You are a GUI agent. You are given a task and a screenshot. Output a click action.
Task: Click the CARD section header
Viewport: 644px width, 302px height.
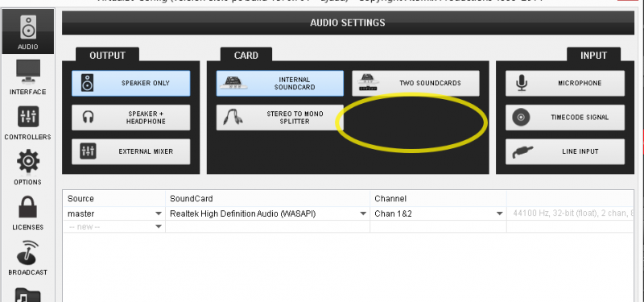(x=246, y=55)
